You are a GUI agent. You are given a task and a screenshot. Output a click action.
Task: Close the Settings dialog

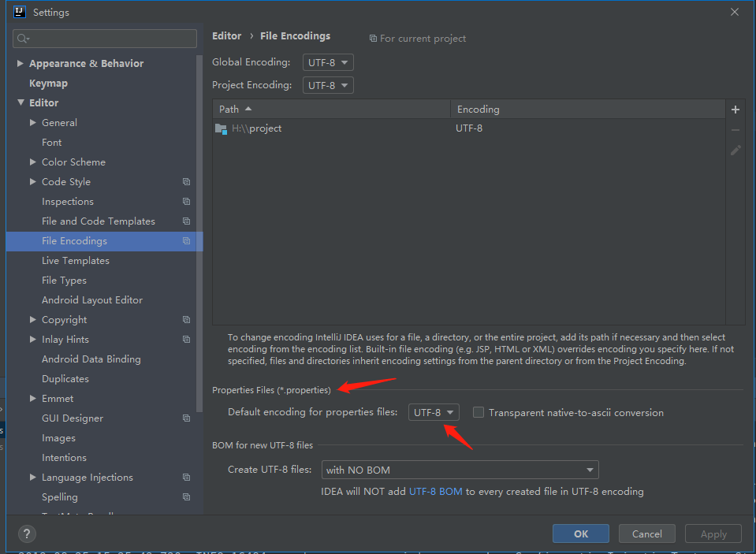tap(734, 12)
